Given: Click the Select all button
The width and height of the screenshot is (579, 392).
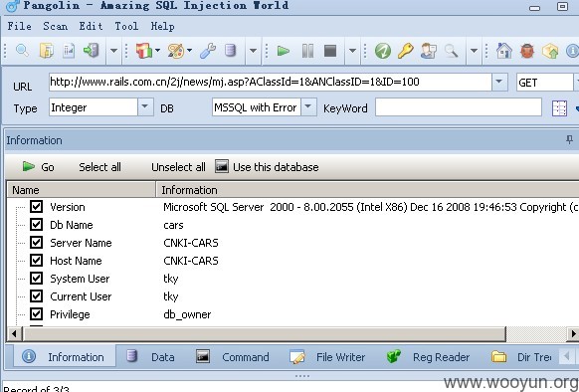Looking at the screenshot, I should pyautogui.click(x=99, y=167).
